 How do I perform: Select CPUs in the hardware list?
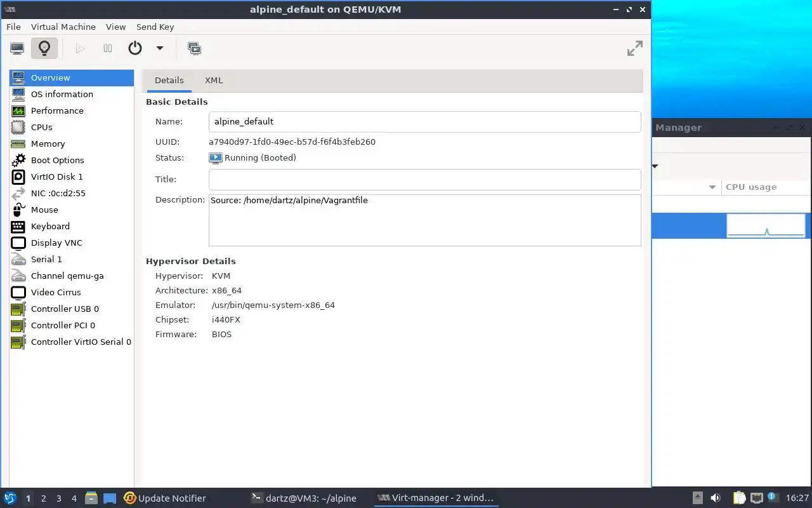pos(72,127)
